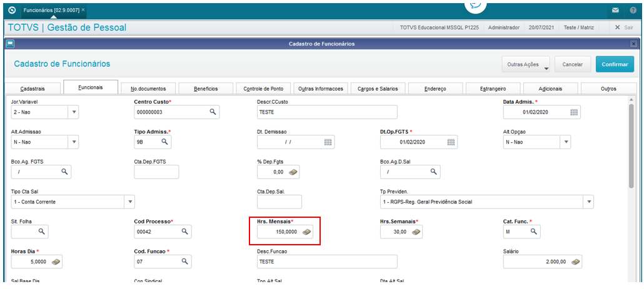Switch to the Adicionais tab
Image resolution: width=644 pixels, height=289 pixels.
point(551,89)
